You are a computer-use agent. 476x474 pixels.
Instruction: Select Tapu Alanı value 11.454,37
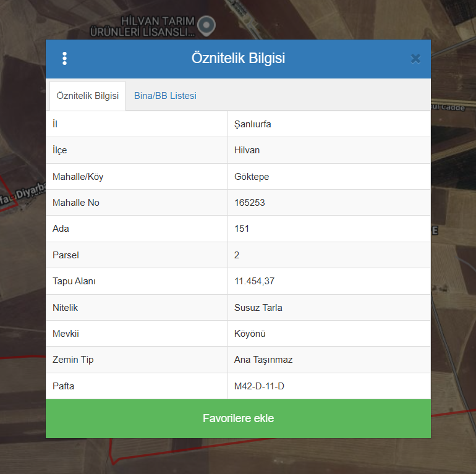coord(254,281)
